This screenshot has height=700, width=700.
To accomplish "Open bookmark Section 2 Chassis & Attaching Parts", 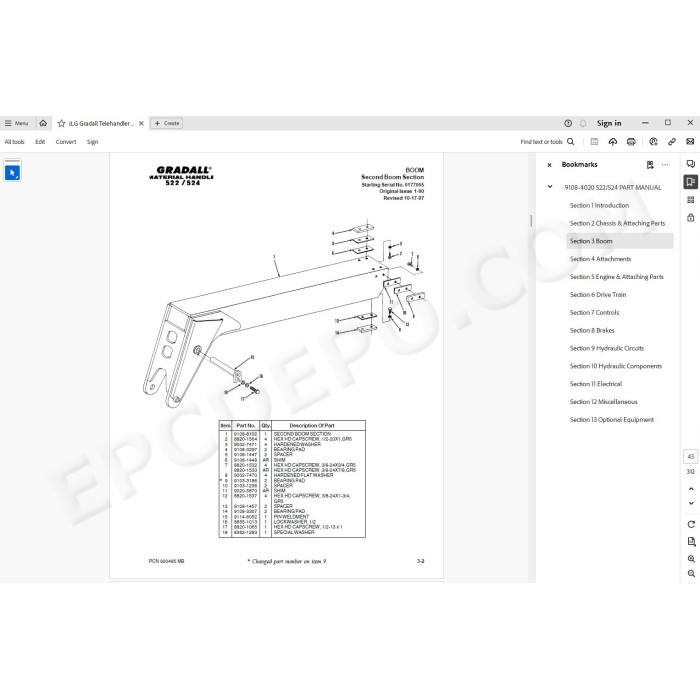I will click(x=617, y=223).
